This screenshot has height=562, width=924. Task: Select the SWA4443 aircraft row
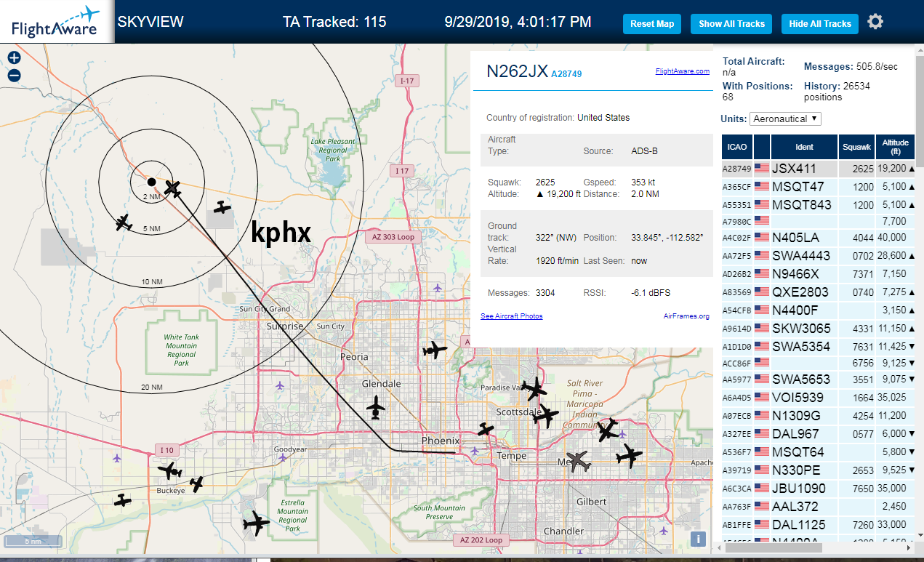pyautogui.click(x=818, y=255)
